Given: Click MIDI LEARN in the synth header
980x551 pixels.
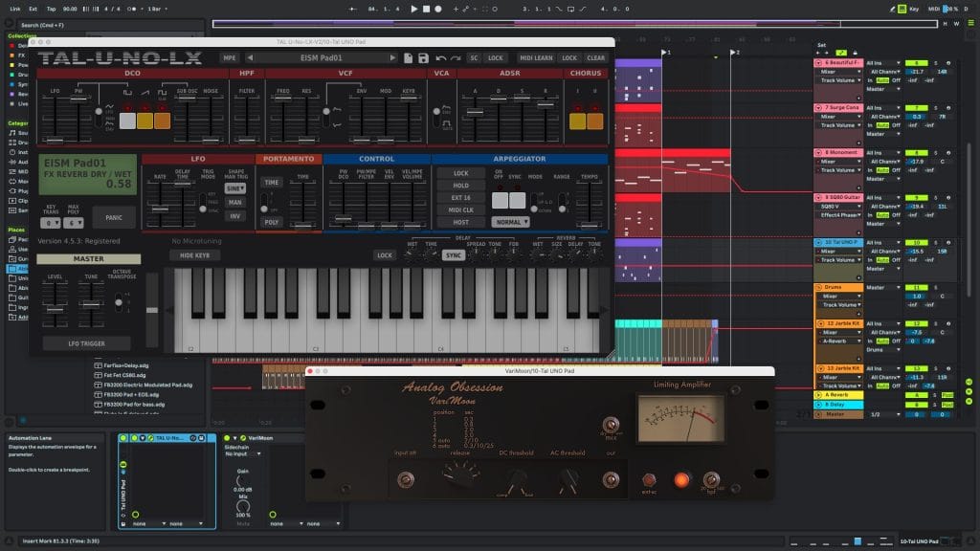Looking at the screenshot, I should coord(536,58).
